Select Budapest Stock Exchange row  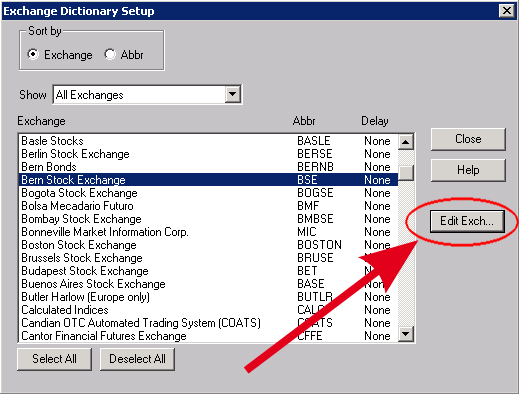click(x=209, y=271)
